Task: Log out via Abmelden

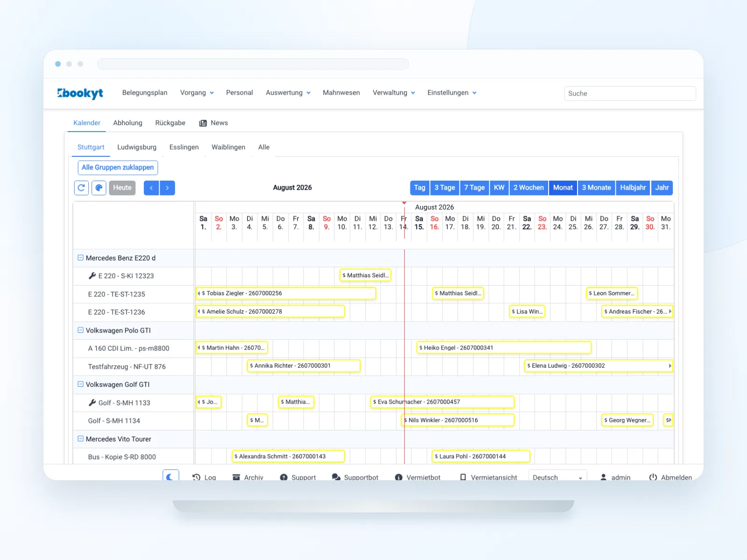Action: click(670, 477)
